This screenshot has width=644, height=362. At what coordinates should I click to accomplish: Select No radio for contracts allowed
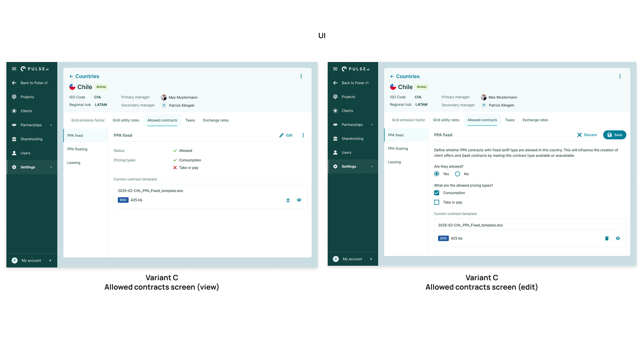(458, 174)
